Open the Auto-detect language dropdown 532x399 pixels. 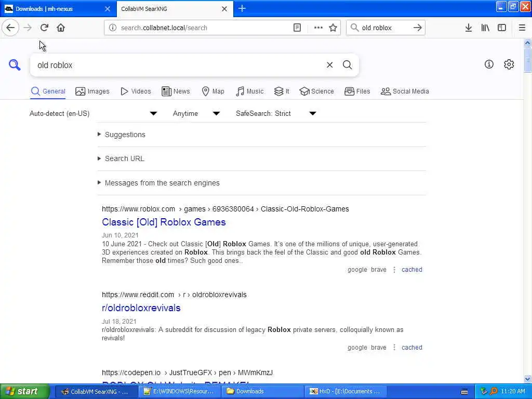click(94, 113)
